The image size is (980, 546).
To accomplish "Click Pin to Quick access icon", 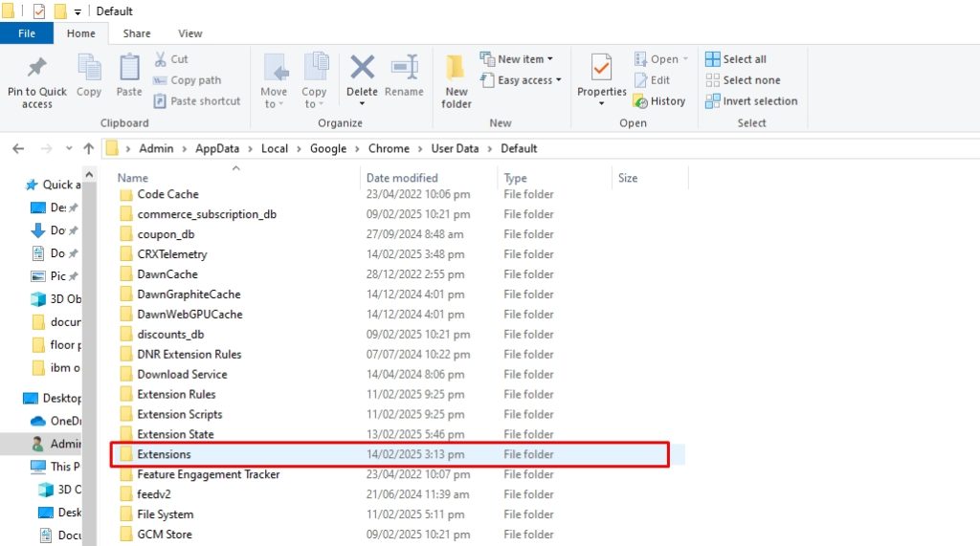I will pyautogui.click(x=37, y=68).
